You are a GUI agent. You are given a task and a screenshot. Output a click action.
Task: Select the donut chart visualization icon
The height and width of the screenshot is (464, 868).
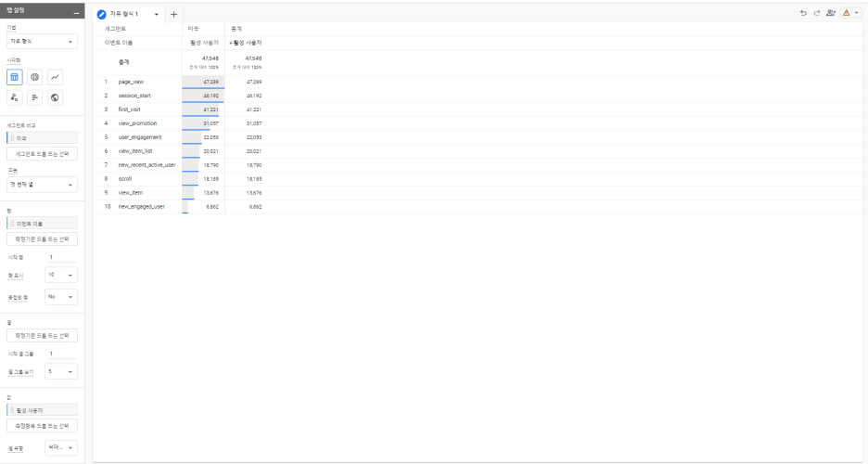click(x=34, y=77)
